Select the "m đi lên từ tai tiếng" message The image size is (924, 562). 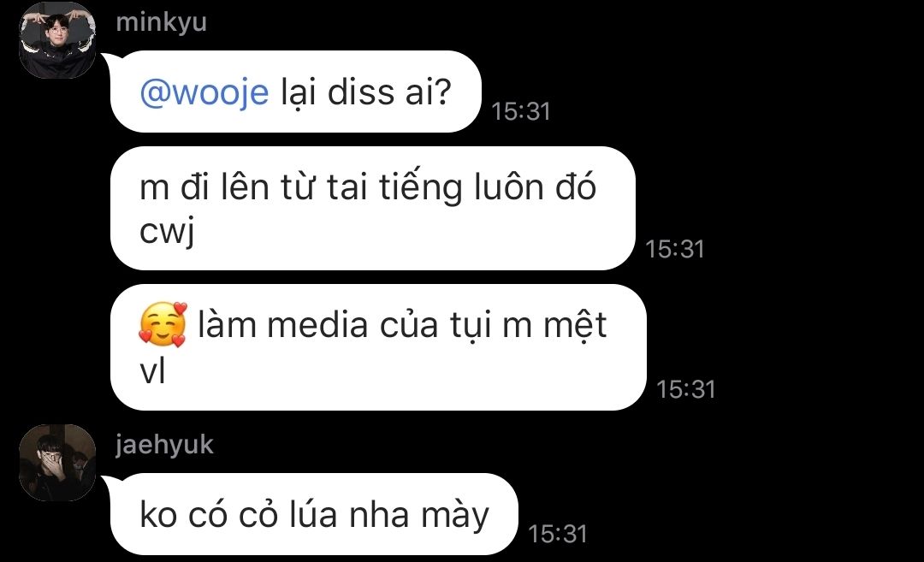[x=372, y=208]
